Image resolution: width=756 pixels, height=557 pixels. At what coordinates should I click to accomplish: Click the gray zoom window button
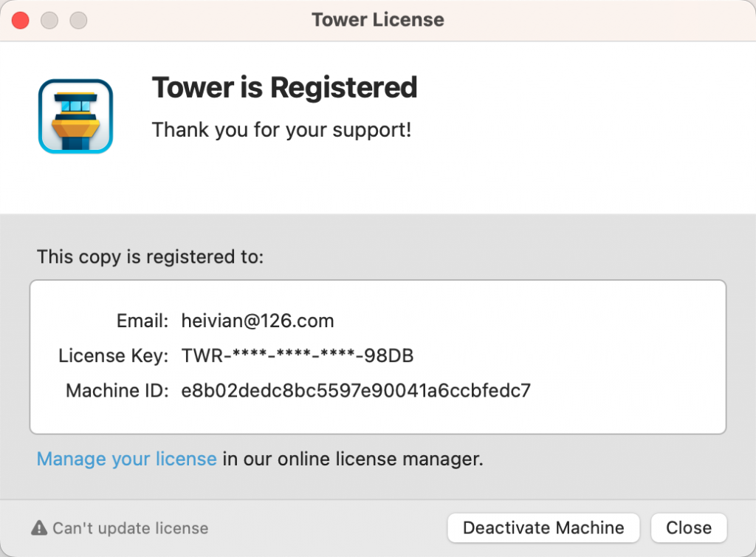tap(78, 20)
